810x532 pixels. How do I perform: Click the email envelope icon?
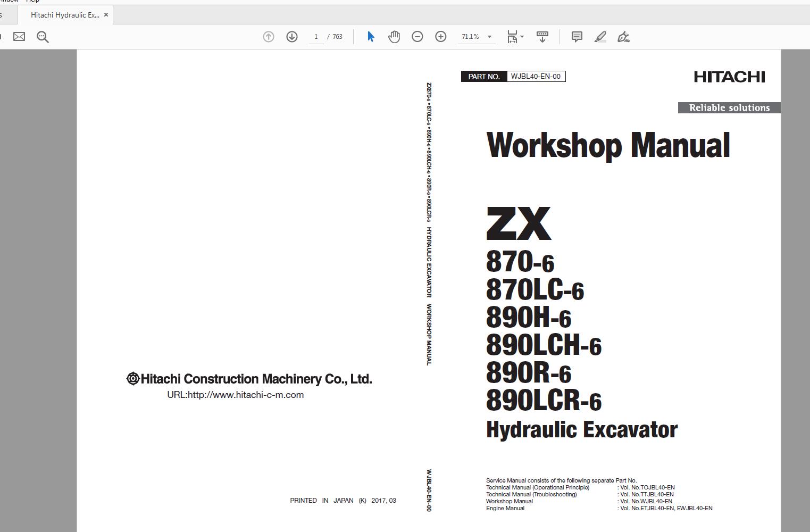[x=19, y=37]
